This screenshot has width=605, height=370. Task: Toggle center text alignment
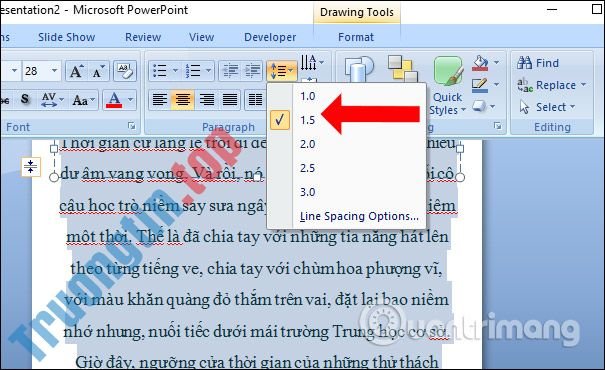tap(183, 100)
